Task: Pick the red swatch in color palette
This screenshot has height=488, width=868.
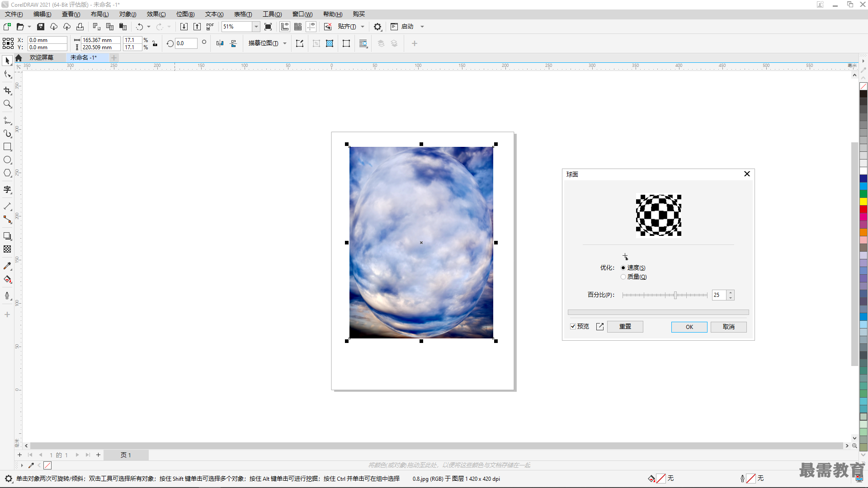Action: click(863, 209)
